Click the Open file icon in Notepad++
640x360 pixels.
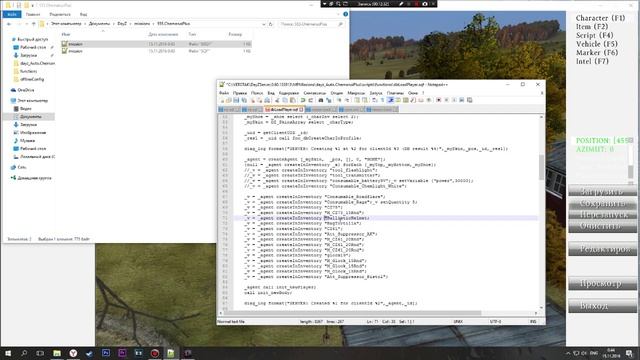point(229,100)
